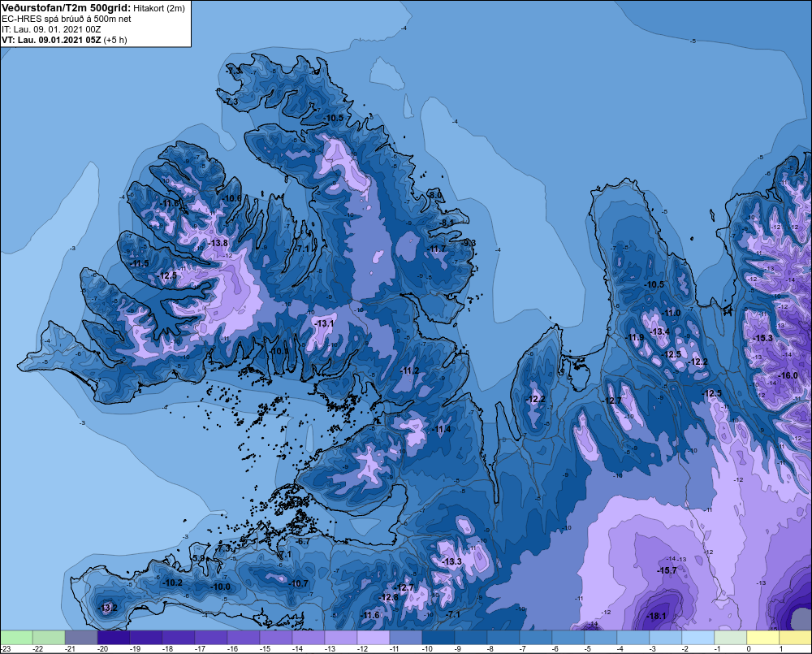Image resolution: width=812 pixels, height=654 pixels.
Task: Click the pale yellow legend swatch between 0 and 1
Action: click(762, 637)
